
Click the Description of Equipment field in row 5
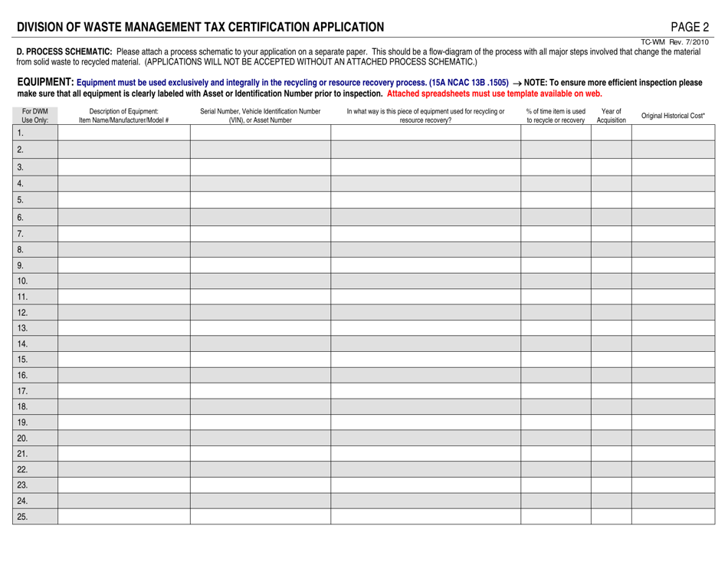click(x=124, y=199)
